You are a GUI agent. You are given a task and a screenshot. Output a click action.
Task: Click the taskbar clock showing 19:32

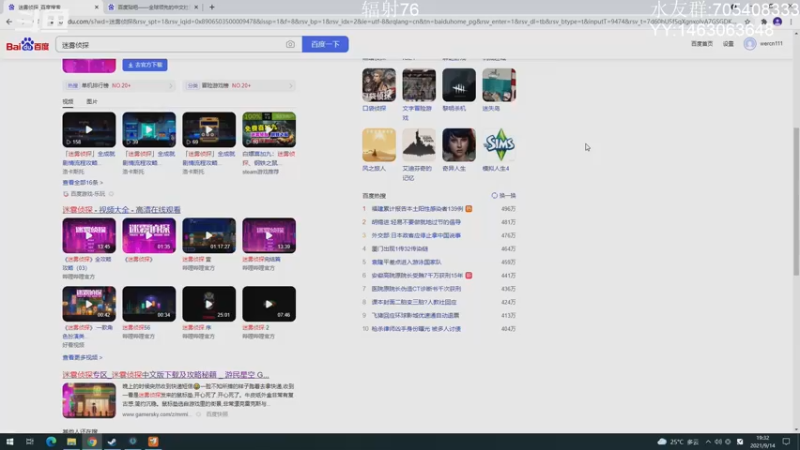763,441
